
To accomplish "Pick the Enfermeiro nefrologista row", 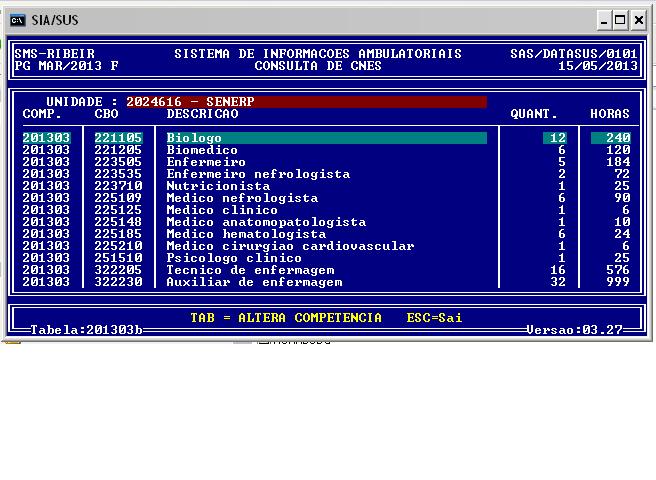I will tap(258, 174).
